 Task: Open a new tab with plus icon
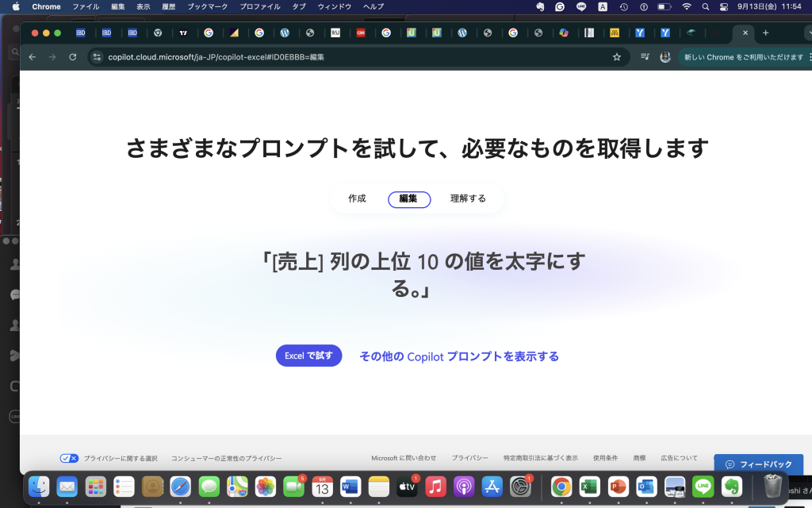(765, 33)
